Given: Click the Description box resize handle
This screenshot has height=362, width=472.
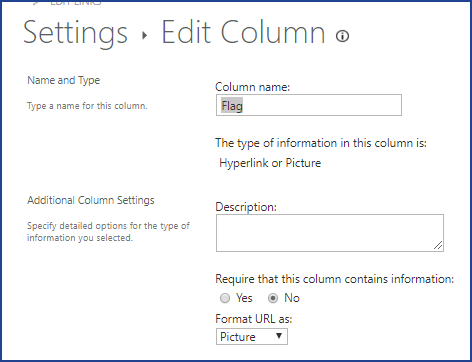Looking at the screenshot, I should [438, 245].
